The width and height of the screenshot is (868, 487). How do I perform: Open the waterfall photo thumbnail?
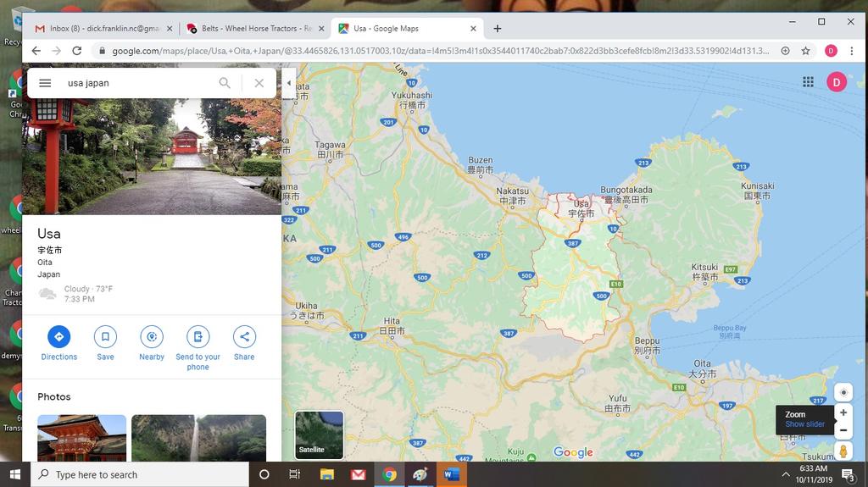[198, 438]
